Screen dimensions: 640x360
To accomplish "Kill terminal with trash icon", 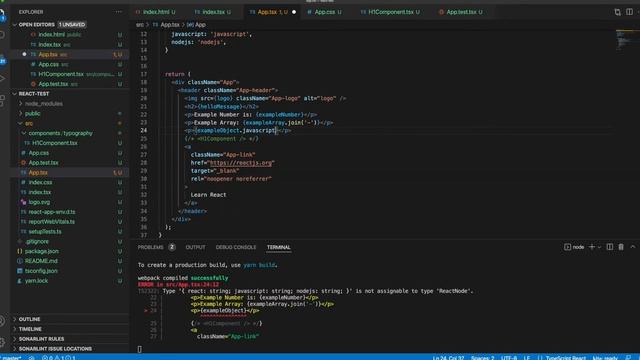I will coord(621,247).
